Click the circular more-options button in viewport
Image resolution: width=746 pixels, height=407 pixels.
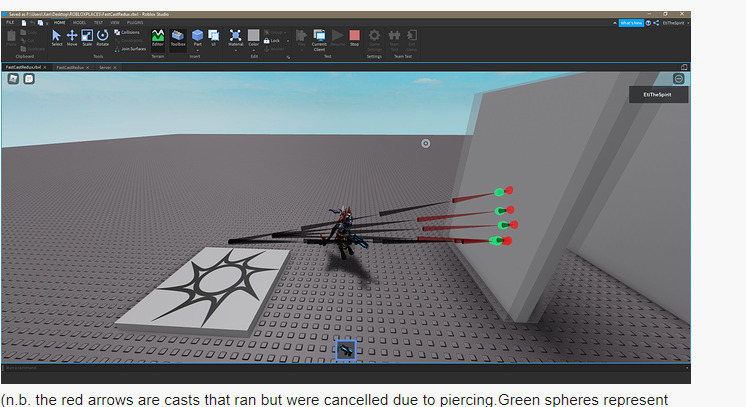(x=679, y=79)
